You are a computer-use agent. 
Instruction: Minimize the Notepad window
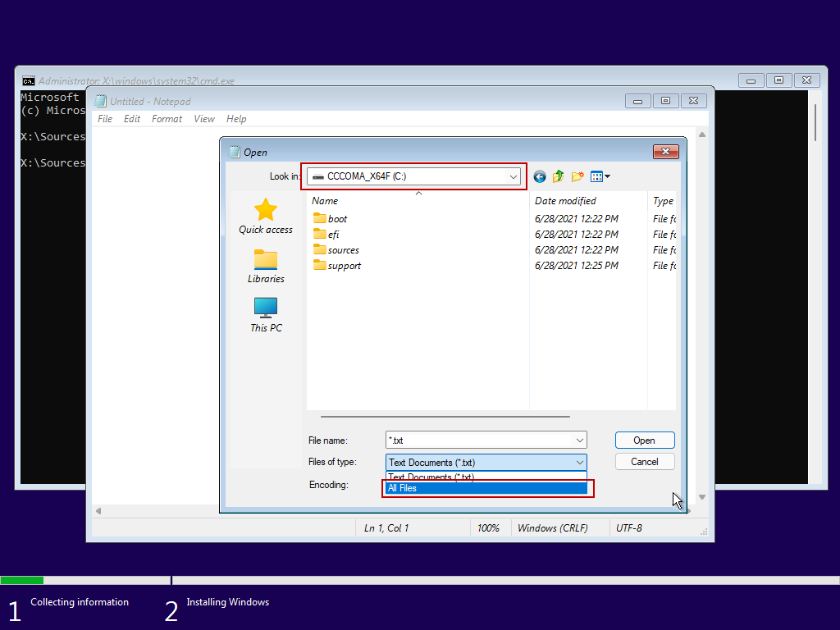point(638,101)
